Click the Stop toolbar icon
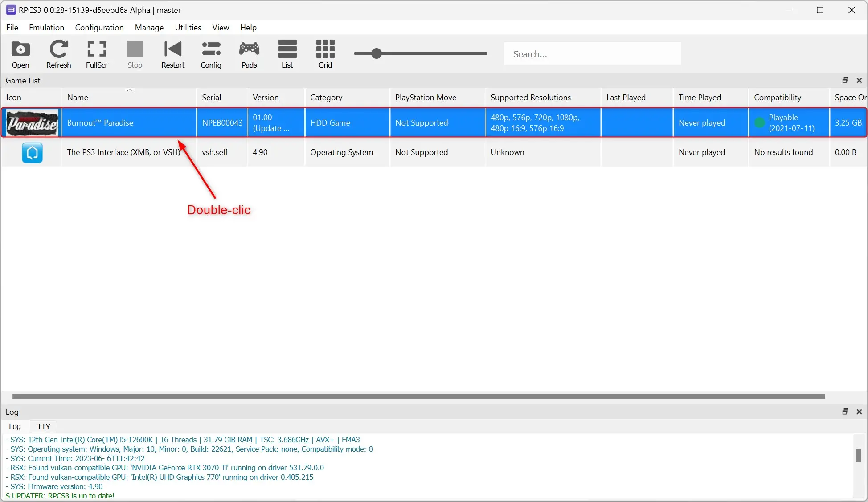The height and width of the screenshot is (502, 868). (135, 54)
